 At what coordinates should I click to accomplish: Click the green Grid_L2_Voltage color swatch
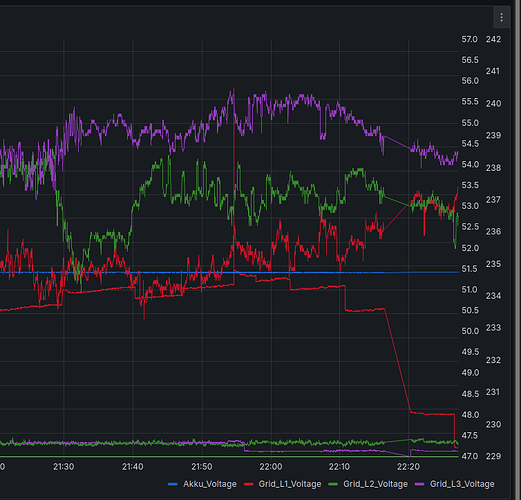point(333,484)
